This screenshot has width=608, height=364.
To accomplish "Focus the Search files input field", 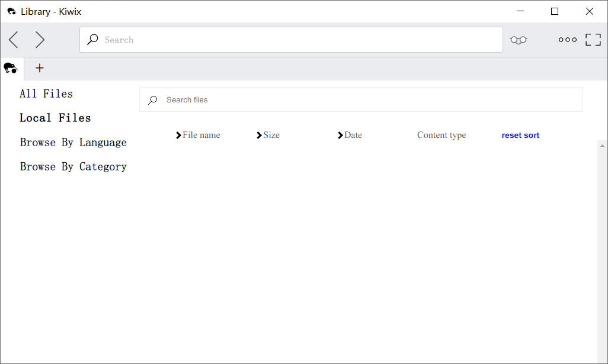I will pyautogui.click(x=367, y=100).
